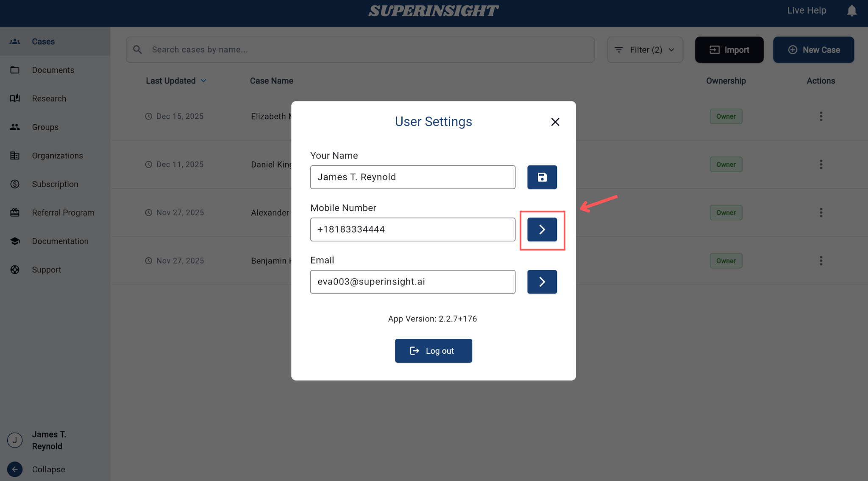This screenshot has width=868, height=481.
Task: Open actions menu for Dec 15 case
Action: [x=821, y=116]
